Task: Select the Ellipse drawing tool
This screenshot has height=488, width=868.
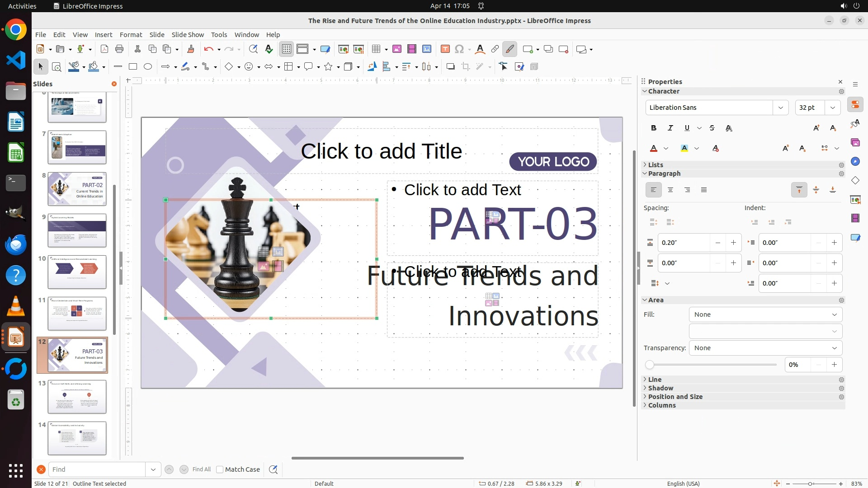Action: (148, 67)
